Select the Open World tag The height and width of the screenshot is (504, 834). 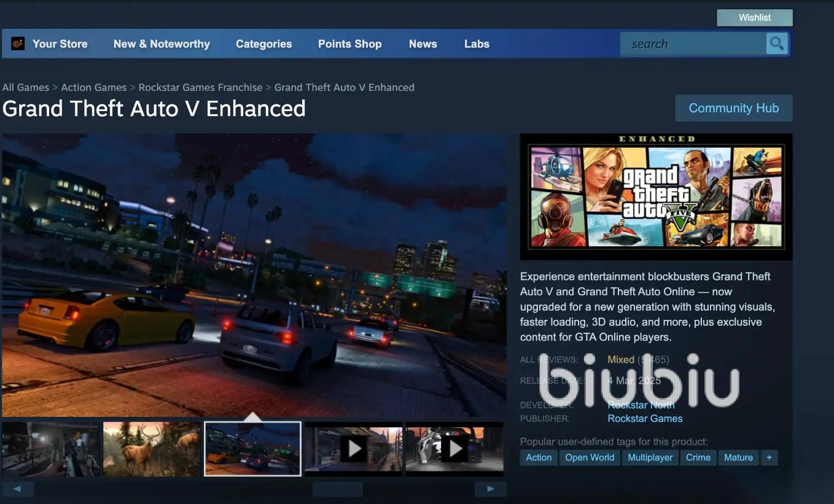(x=590, y=457)
